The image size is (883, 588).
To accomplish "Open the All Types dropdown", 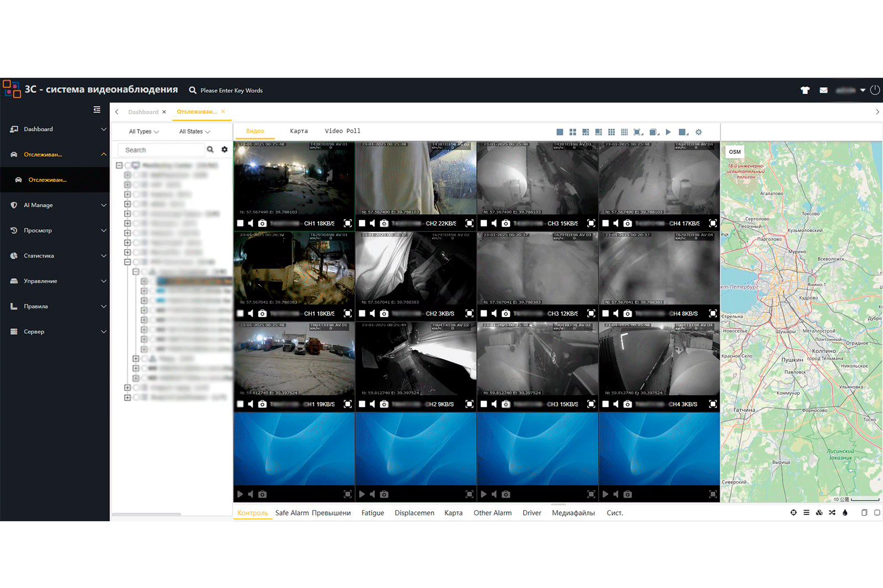I will (144, 132).
